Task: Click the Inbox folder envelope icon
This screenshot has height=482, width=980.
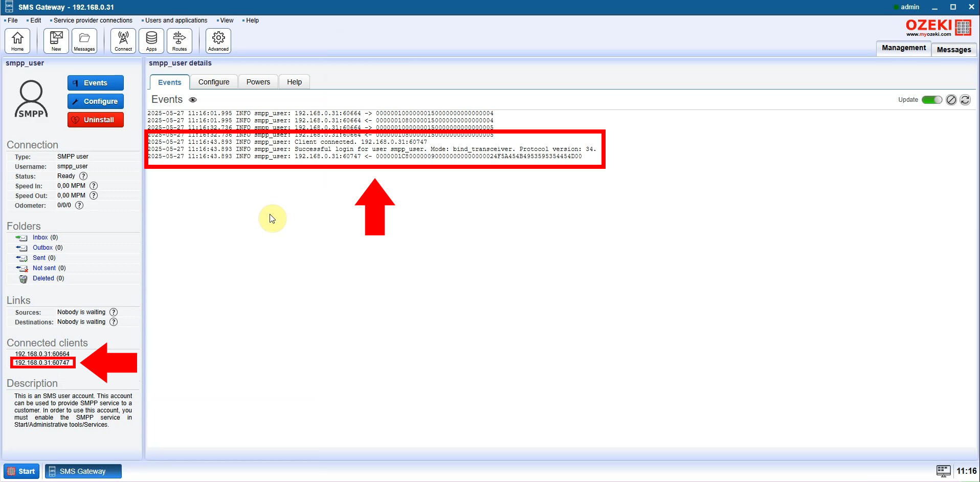Action: click(21, 237)
